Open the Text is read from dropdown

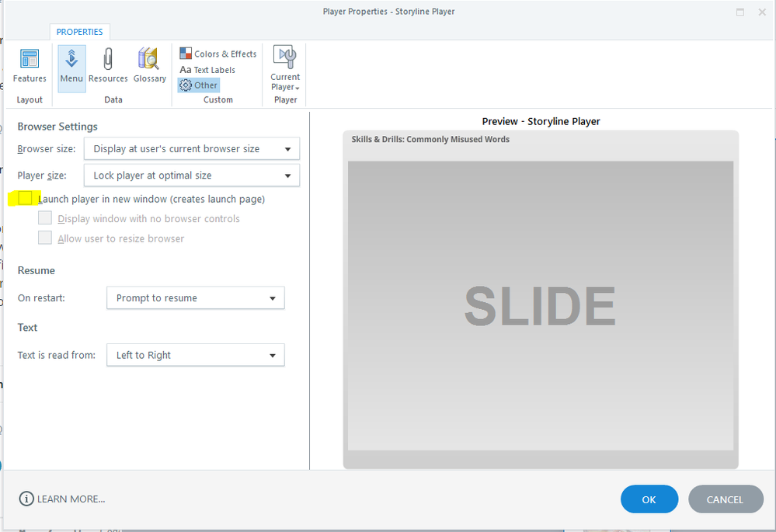196,355
